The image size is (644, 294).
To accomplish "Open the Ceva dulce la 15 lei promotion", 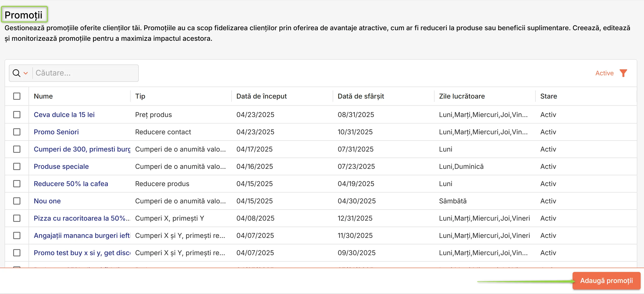I will tap(64, 115).
